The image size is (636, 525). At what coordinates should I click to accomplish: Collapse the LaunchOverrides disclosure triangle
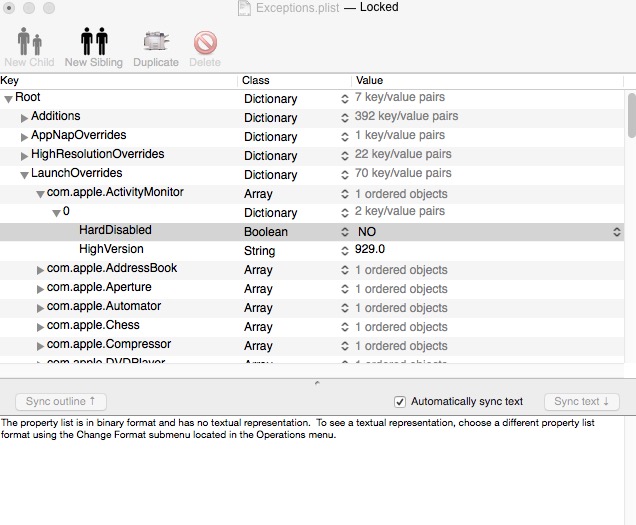coord(24,175)
